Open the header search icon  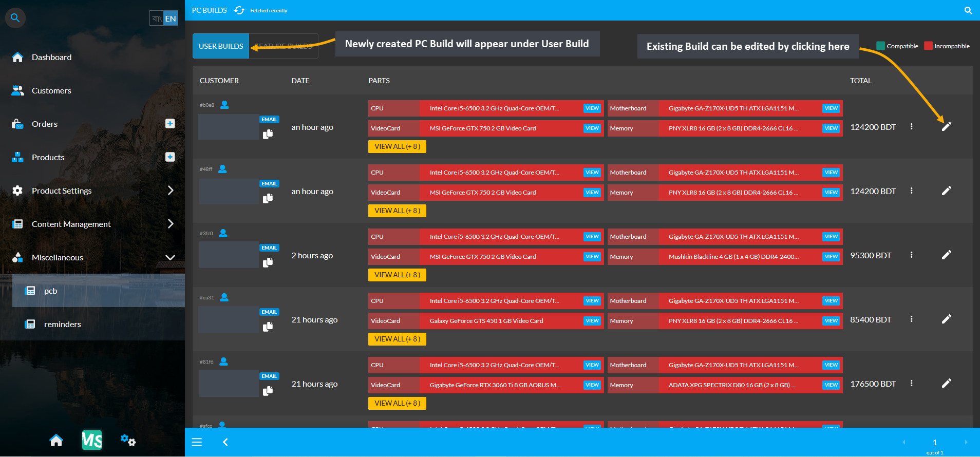pos(968,10)
